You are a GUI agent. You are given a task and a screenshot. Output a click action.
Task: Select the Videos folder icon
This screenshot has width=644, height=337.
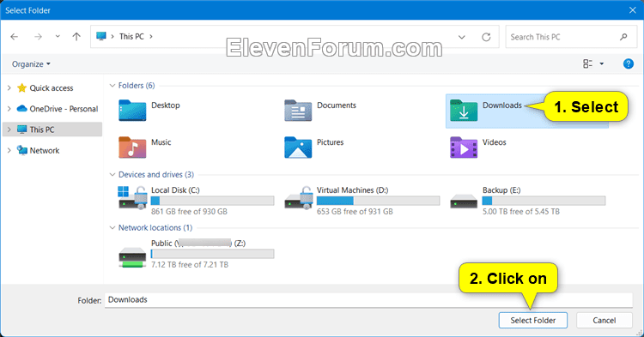click(x=464, y=147)
